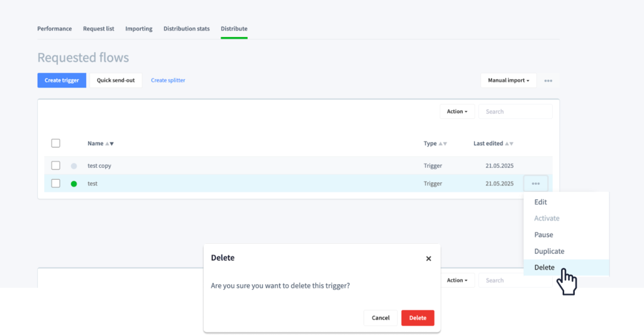Screen dimensions: 644x335
Task: Confirm with the red Delete button
Action: pos(418,318)
